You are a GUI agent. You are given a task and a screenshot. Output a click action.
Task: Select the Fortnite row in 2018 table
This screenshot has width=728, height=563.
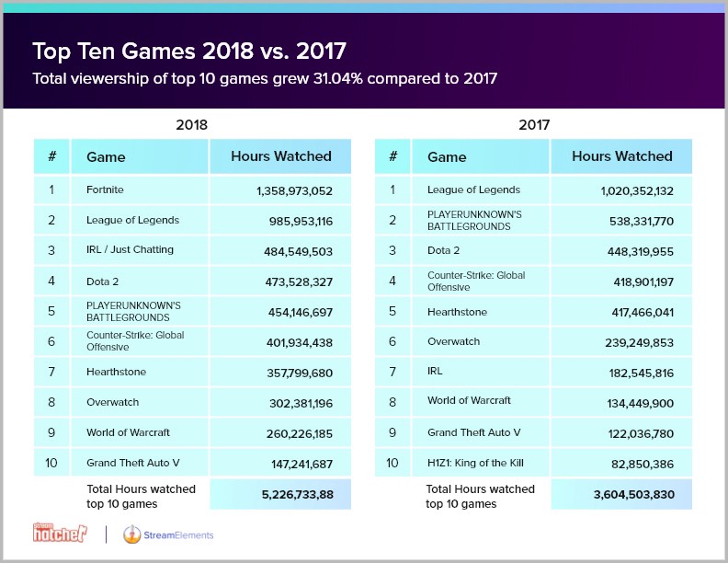105,190
